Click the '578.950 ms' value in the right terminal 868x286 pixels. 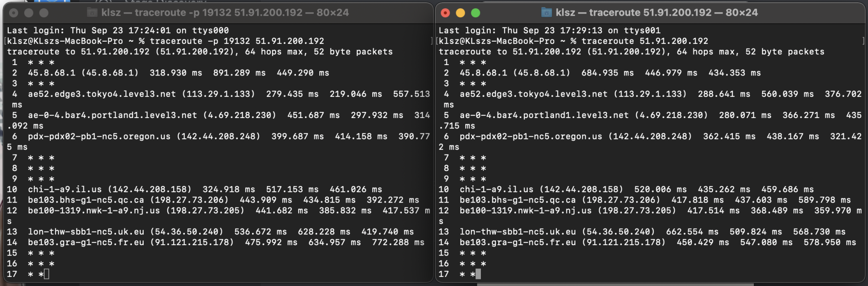830,243
